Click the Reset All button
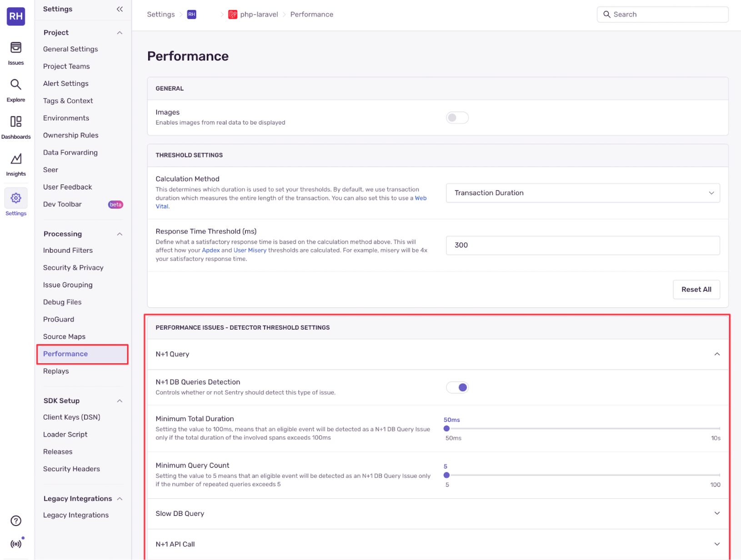The height and width of the screenshot is (560, 741). click(696, 290)
